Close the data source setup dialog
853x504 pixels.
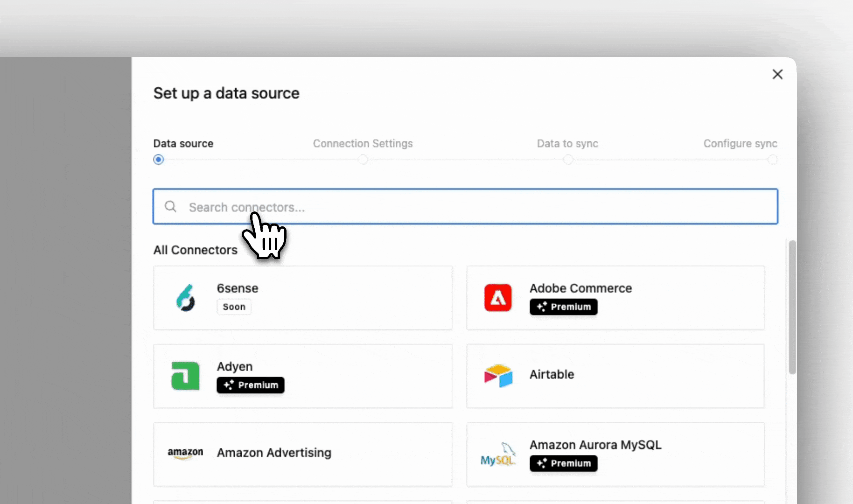coord(777,74)
